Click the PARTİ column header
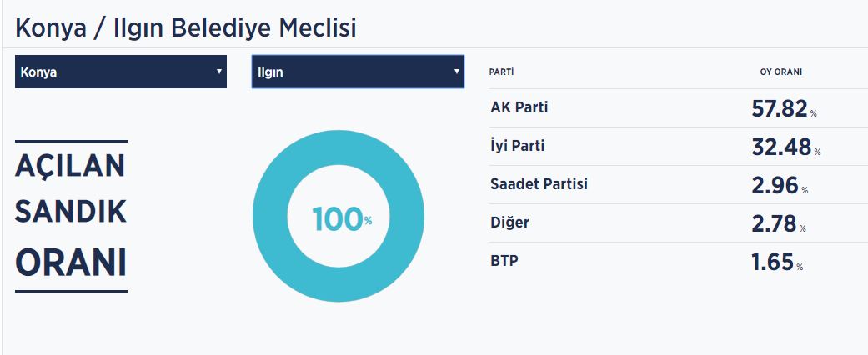Image resolution: width=868 pixels, height=355 pixels. (502, 72)
